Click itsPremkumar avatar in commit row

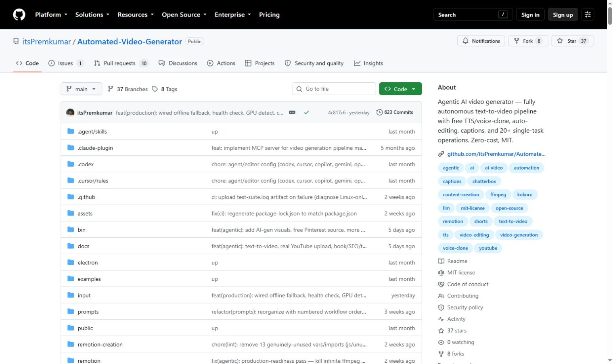(x=70, y=112)
